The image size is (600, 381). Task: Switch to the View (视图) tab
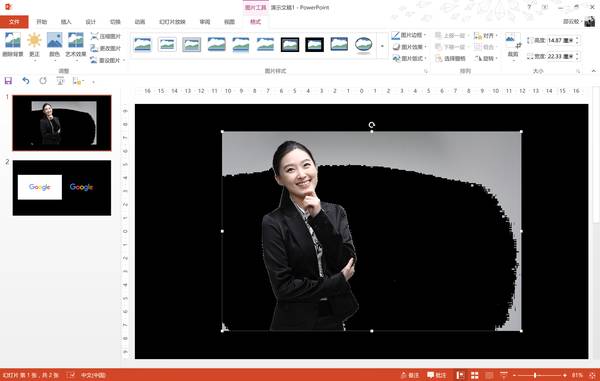point(229,22)
